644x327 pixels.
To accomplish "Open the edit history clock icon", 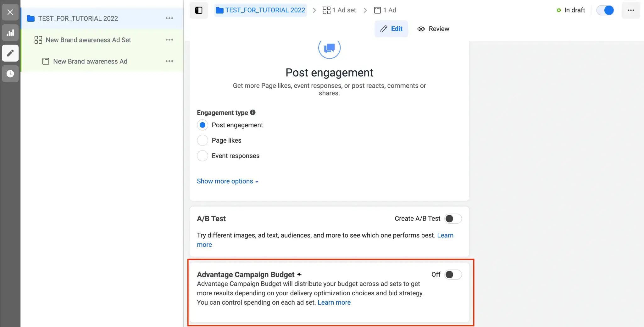I will point(10,74).
